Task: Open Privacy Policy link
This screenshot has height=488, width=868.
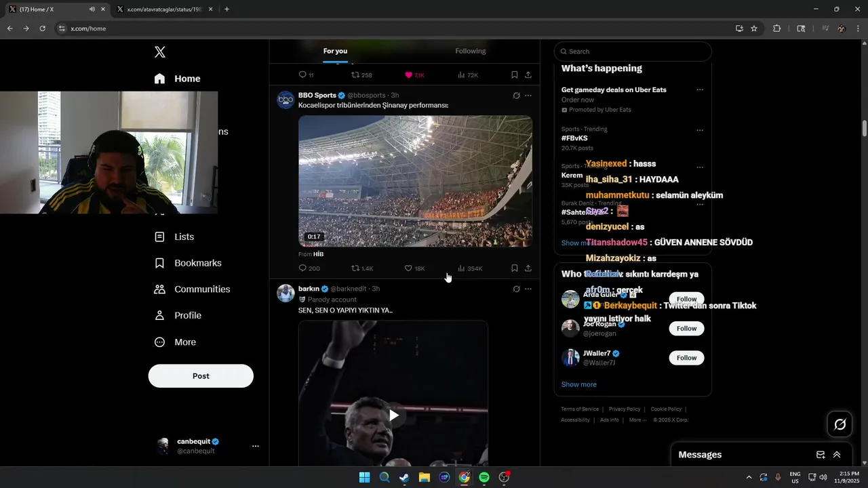Action: pyautogui.click(x=625, y=409)
